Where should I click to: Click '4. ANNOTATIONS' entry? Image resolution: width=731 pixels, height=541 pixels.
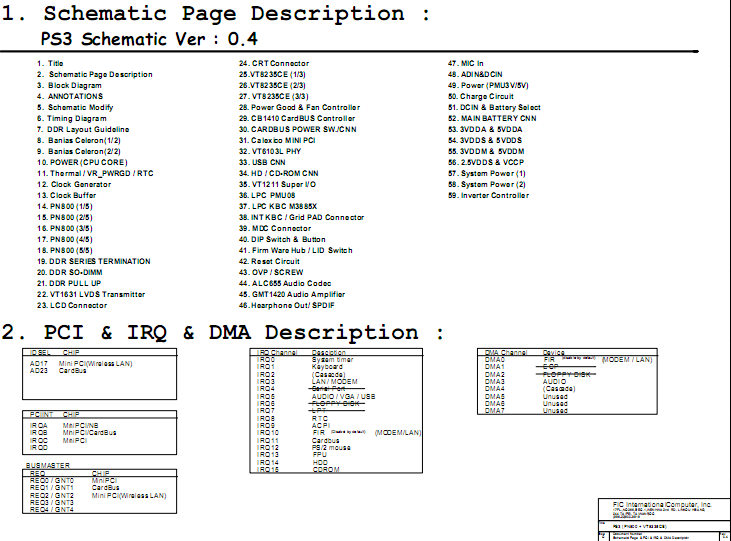pyautogui.click(x=70, y=97)
